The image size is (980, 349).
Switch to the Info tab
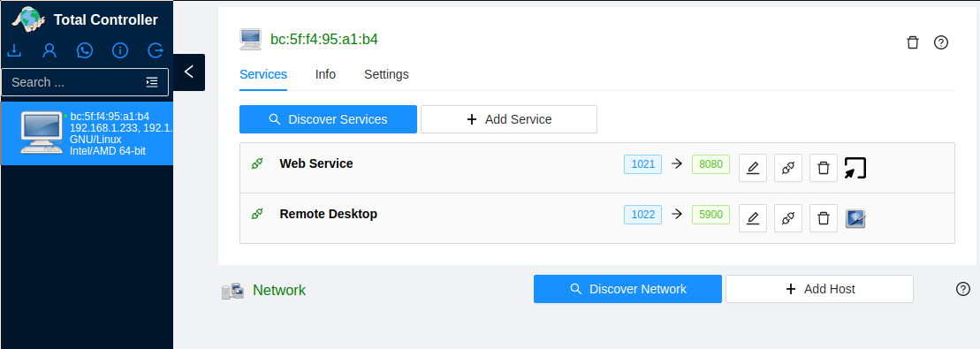click(x=325, y=74)
